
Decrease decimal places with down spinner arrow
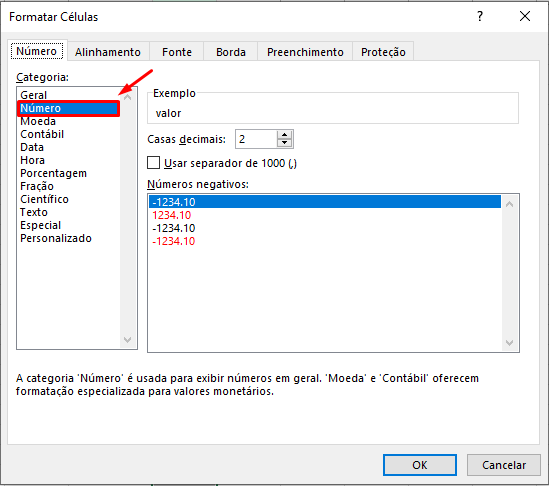[x=284, y=143]
